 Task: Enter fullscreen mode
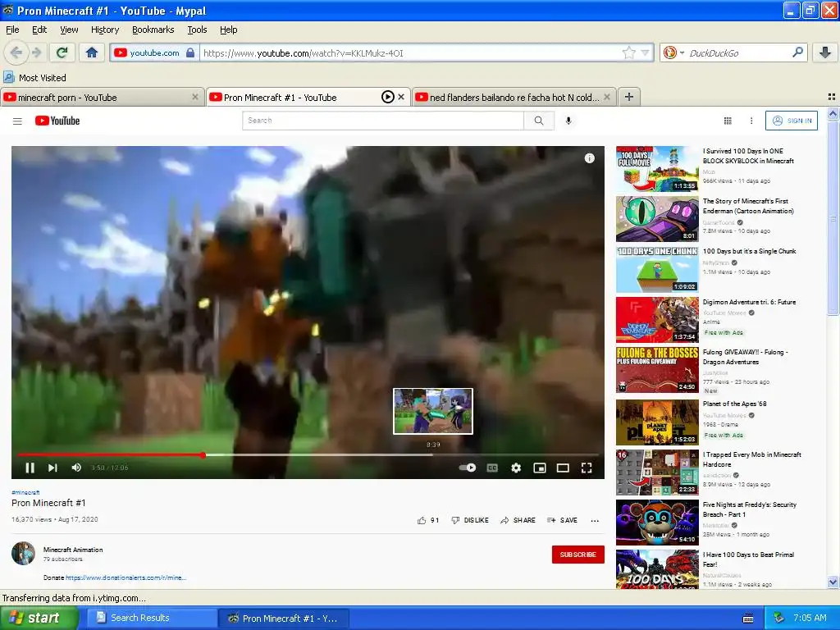click(587, 468)
